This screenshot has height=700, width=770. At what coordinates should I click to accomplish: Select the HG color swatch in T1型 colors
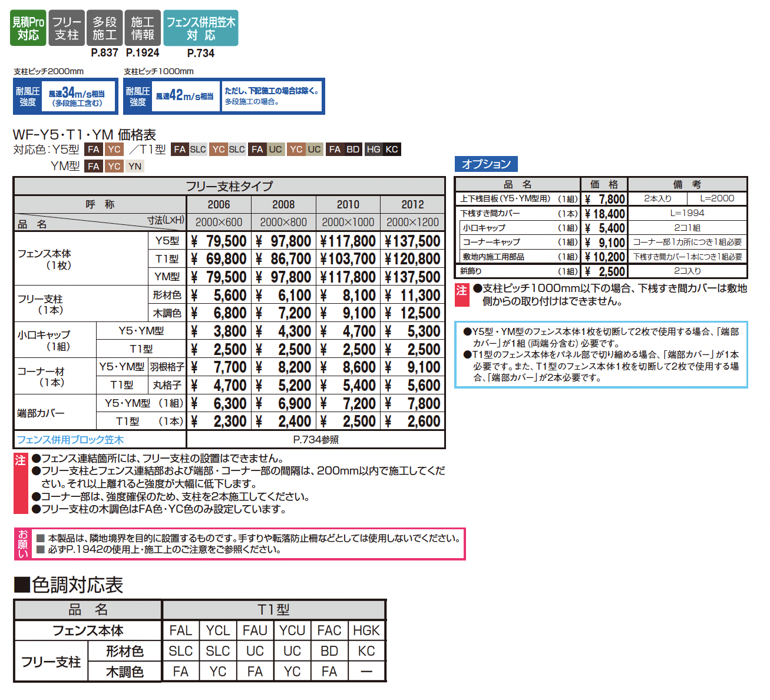pyautogui.click(x=374, y=150)
